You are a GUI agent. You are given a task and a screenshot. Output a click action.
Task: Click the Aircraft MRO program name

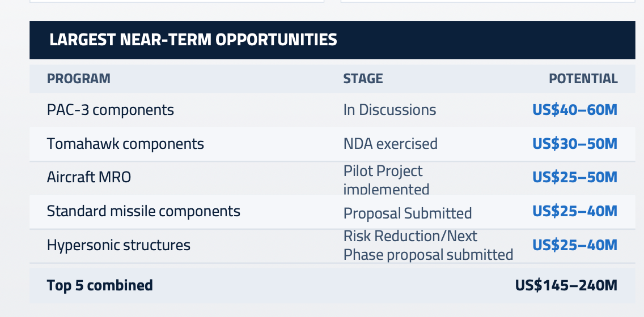tap(88, 177)
